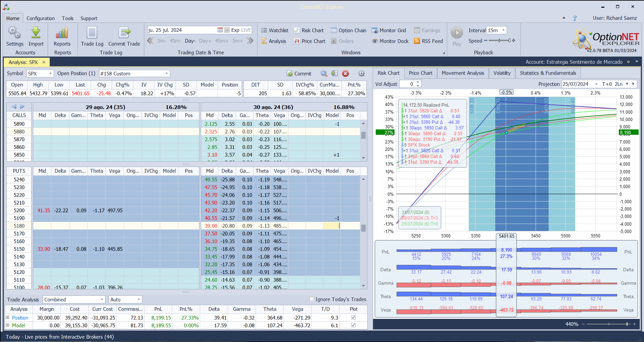
Task: Click the red delete position icon
Action: (346, 74)
